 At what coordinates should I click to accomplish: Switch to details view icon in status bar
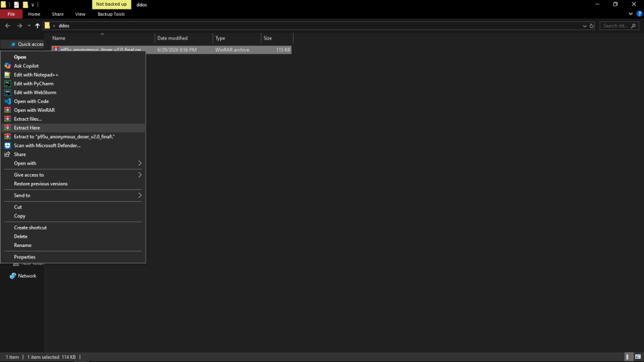point(628,357)
